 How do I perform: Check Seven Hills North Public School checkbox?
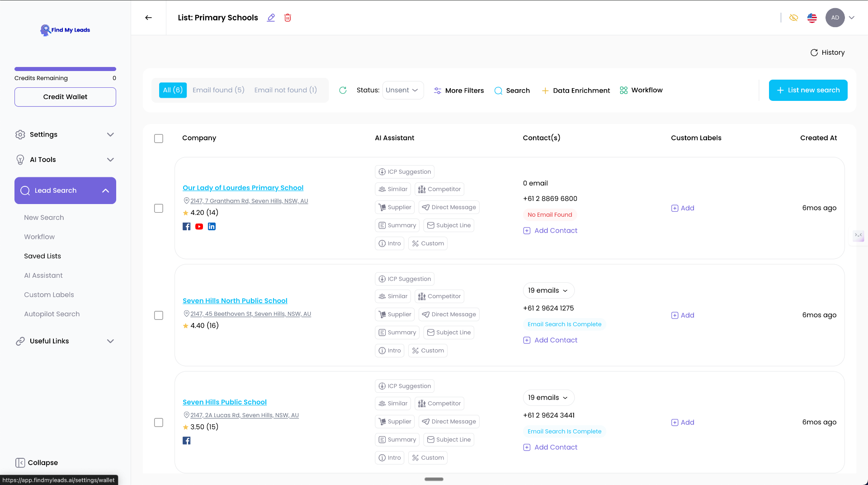click(159, 315)
